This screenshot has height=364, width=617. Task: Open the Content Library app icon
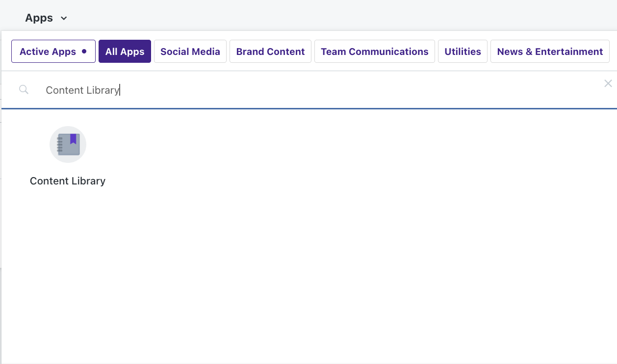tap(68, 144)
